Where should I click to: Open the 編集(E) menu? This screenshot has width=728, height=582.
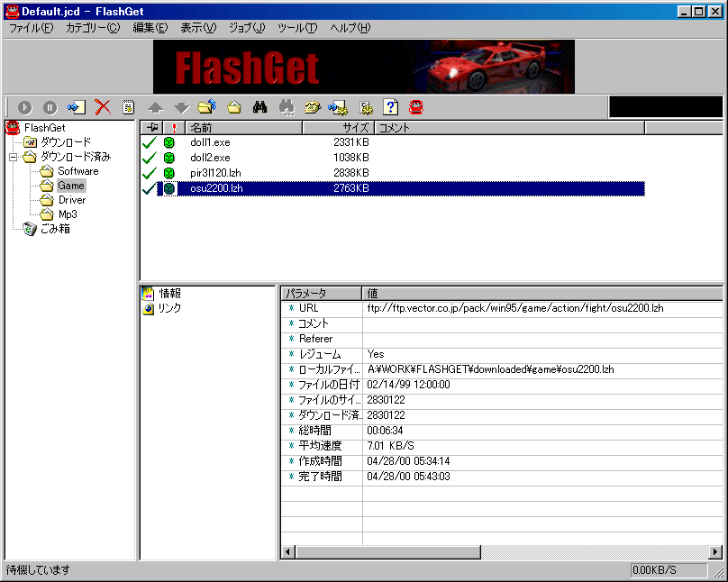[150, 28]
